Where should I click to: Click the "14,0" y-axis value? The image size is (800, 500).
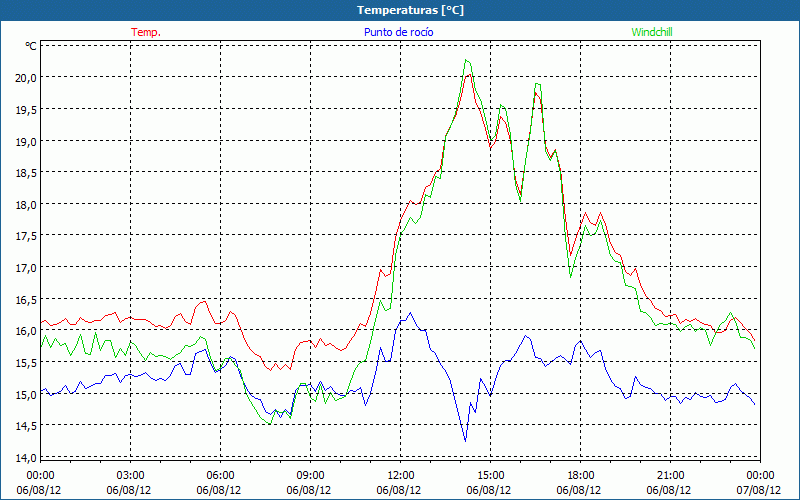(27, 458)
